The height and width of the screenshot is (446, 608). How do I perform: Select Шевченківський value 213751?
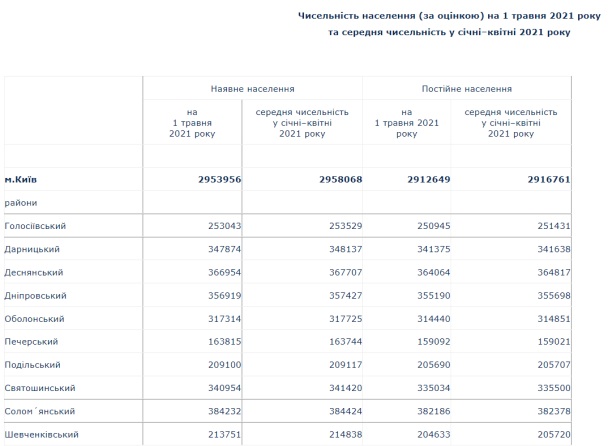click(225, 435)
